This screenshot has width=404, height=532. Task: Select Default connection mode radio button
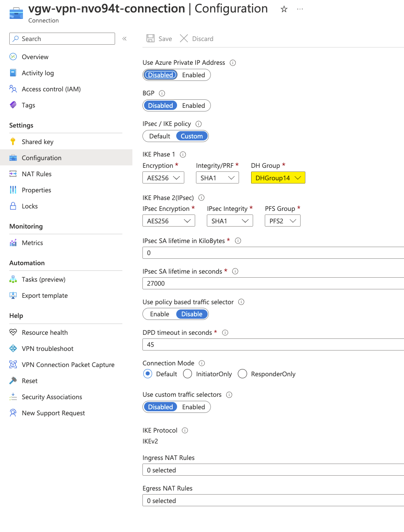click(148, 374)
